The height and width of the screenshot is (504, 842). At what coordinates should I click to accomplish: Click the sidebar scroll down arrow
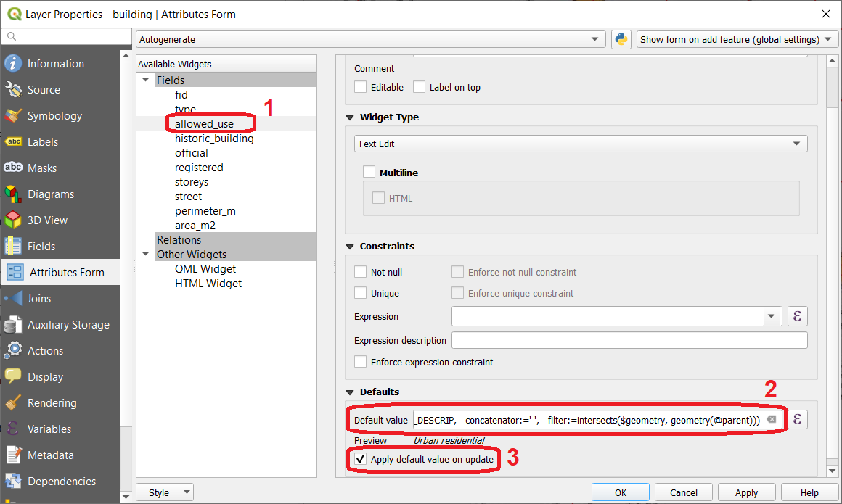pyautogui.click(x=126, y=497)
